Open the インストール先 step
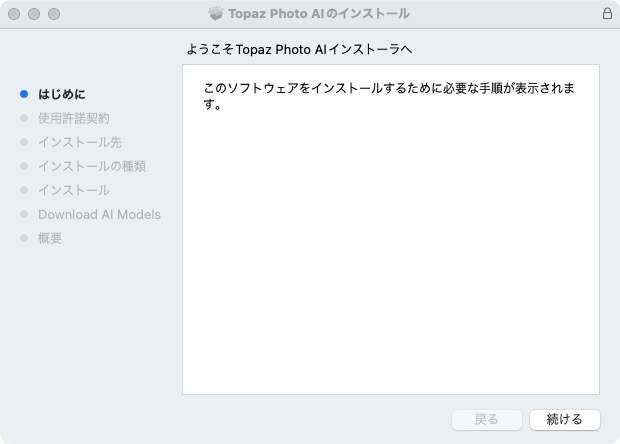This screenshot has width=620, height=444. click(80, 142)
